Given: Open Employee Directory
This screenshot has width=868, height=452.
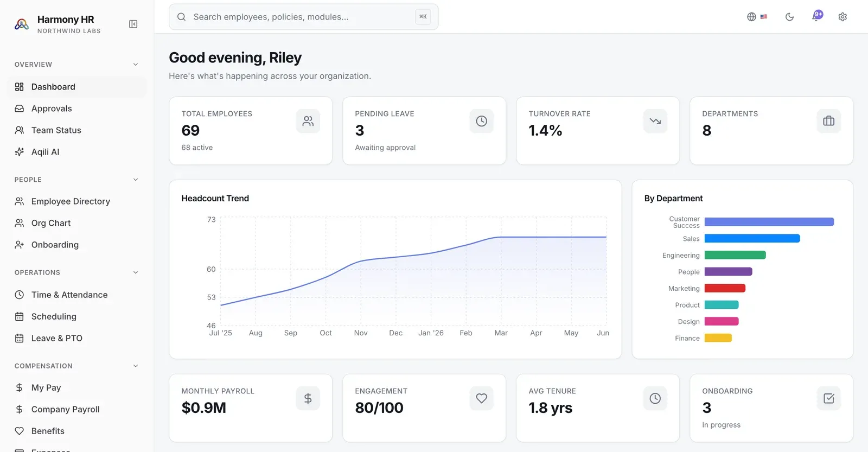Looking at the screenshot, I should coord(77,201).
